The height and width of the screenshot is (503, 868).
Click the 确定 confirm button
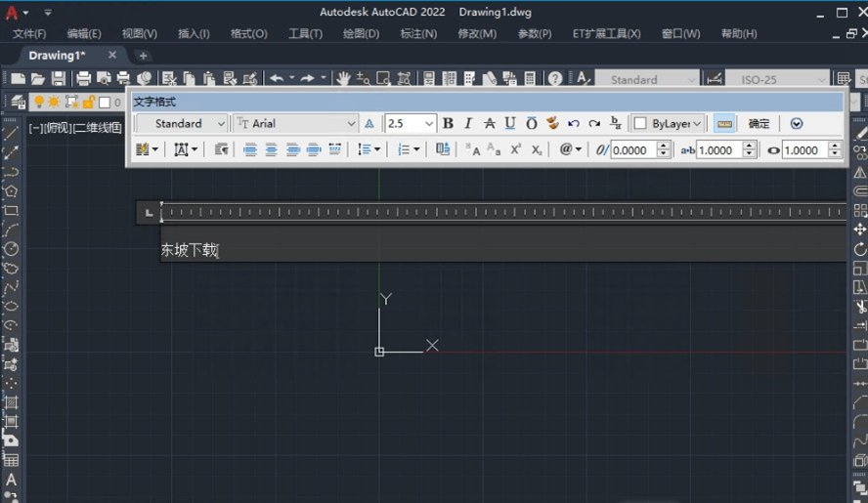tap(759, 123)
